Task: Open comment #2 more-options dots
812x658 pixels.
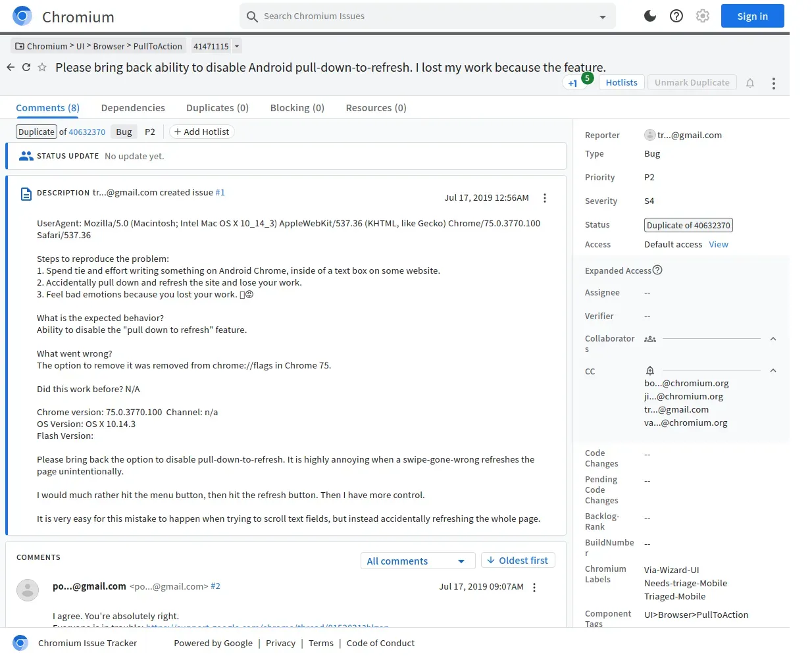Action: 534,588
